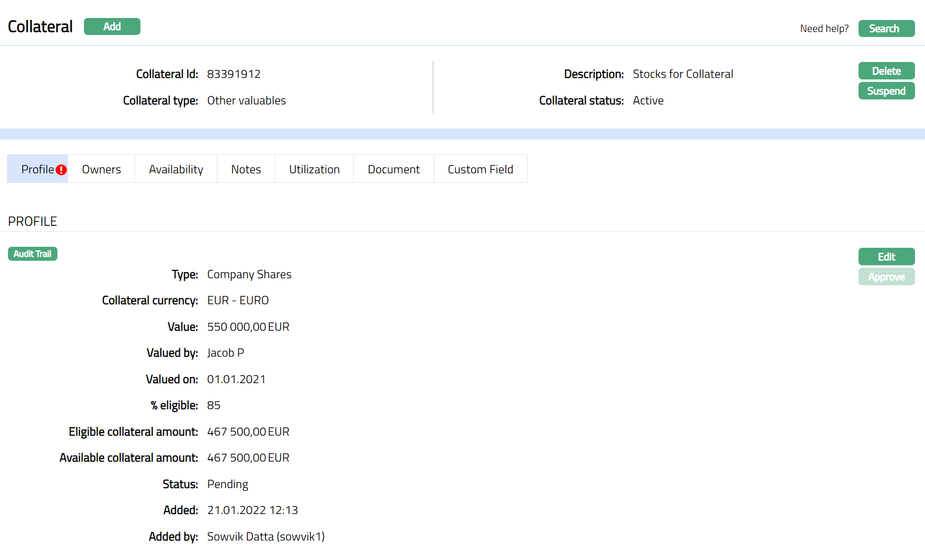Open the Audit Trail
The width and height of the screenshot is (925, 560).
(32, 254)
